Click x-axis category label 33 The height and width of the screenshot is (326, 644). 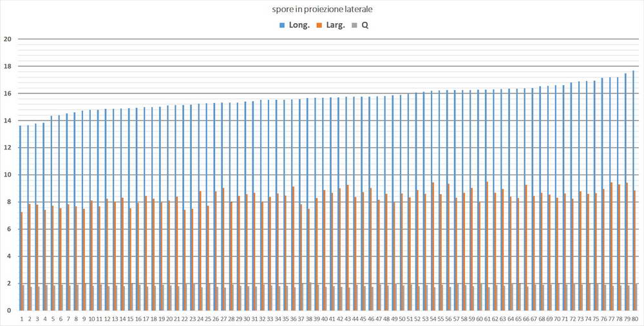pos(270,319)
